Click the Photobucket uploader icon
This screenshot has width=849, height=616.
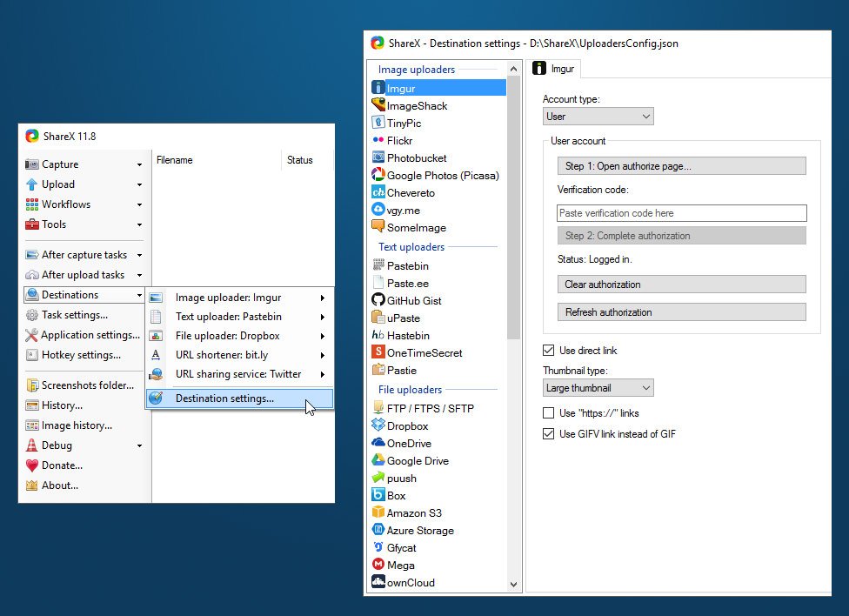[378, 157]
